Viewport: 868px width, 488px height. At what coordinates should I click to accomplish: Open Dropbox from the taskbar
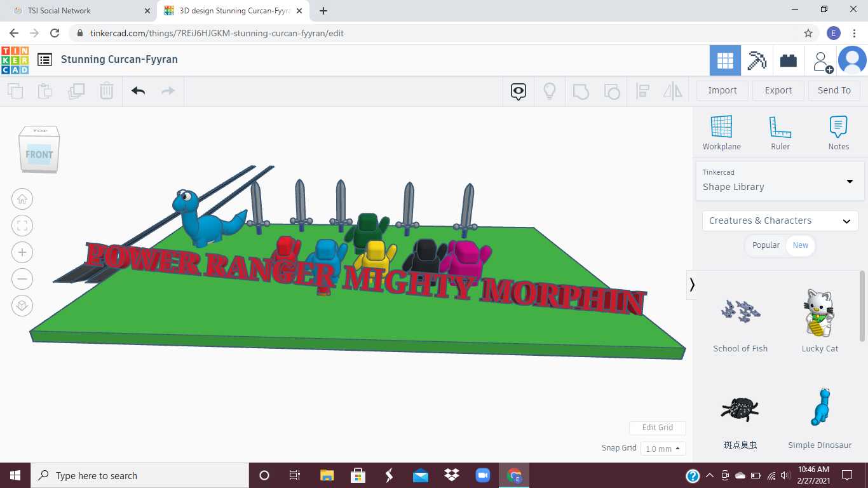coord(452,475)
